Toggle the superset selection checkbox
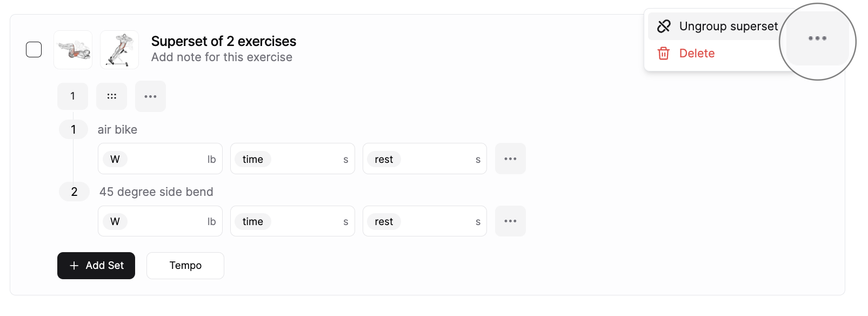The image size is (868, 316). [34, 49]
